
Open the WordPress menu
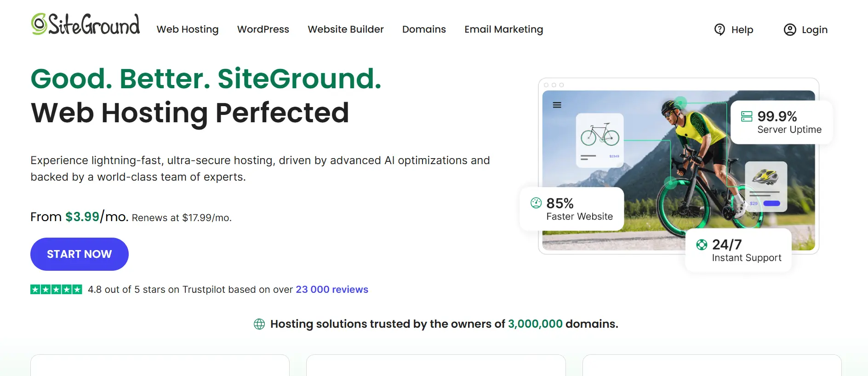(x=263, y=29)
